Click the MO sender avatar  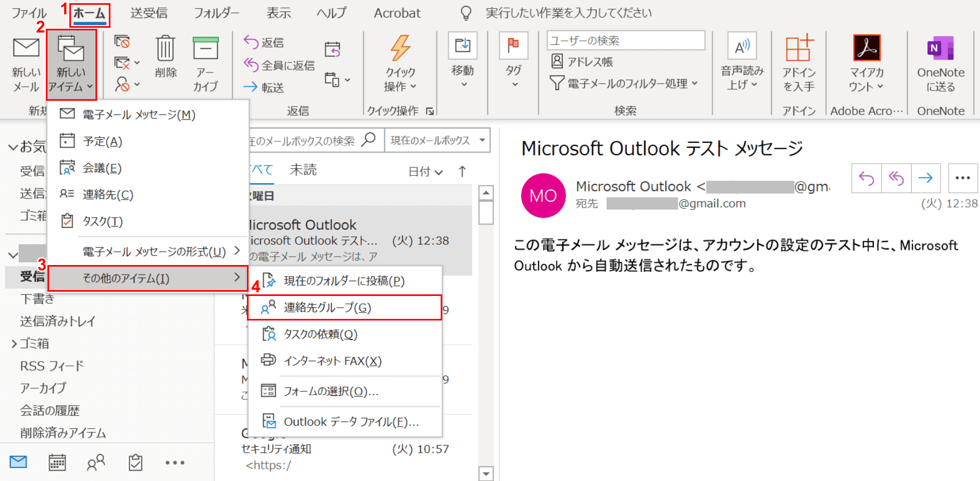click(543, 195)
